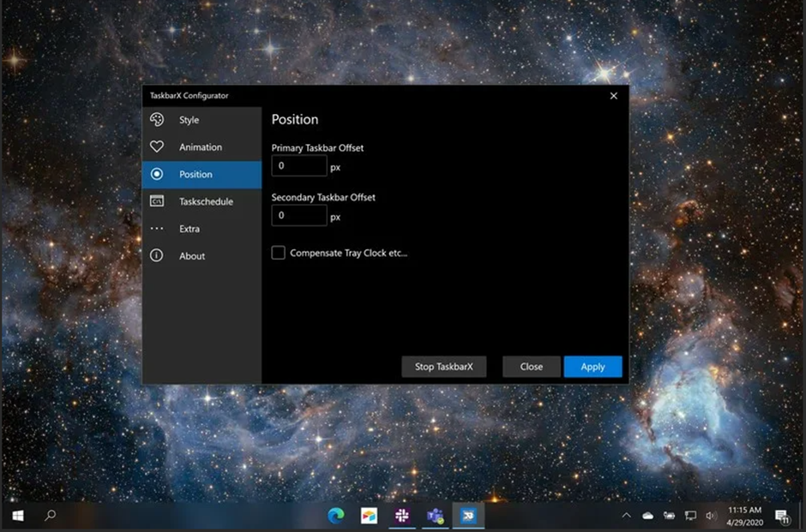
Task: Enable Compensate Tray Clock checkbox
Action: [279, 253]
